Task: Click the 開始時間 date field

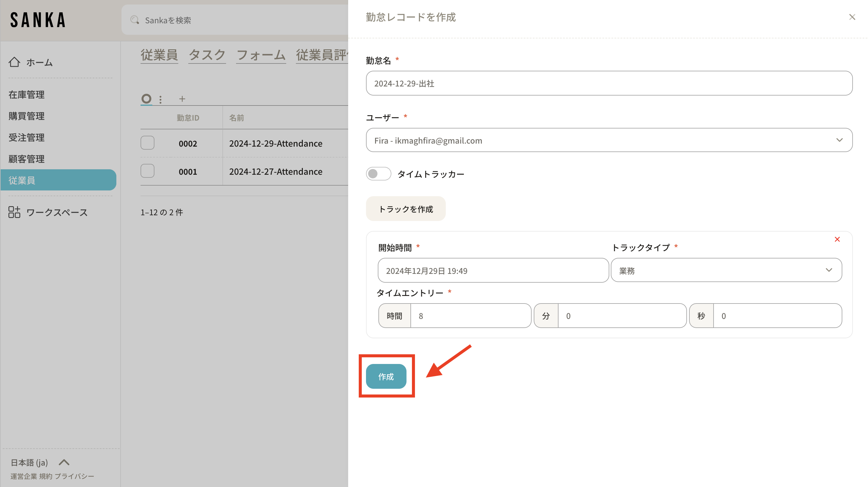Action: (x=493, y=271)
